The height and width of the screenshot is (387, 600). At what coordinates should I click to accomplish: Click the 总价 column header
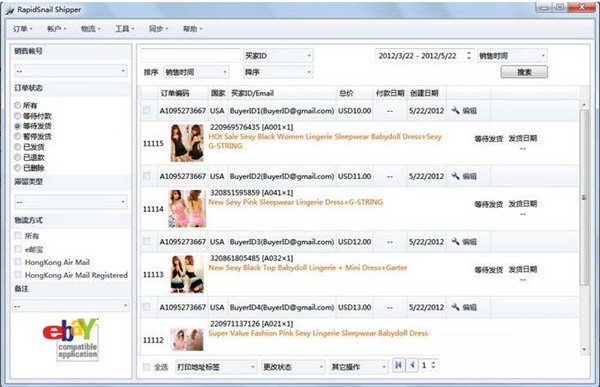tap(346, 93)
